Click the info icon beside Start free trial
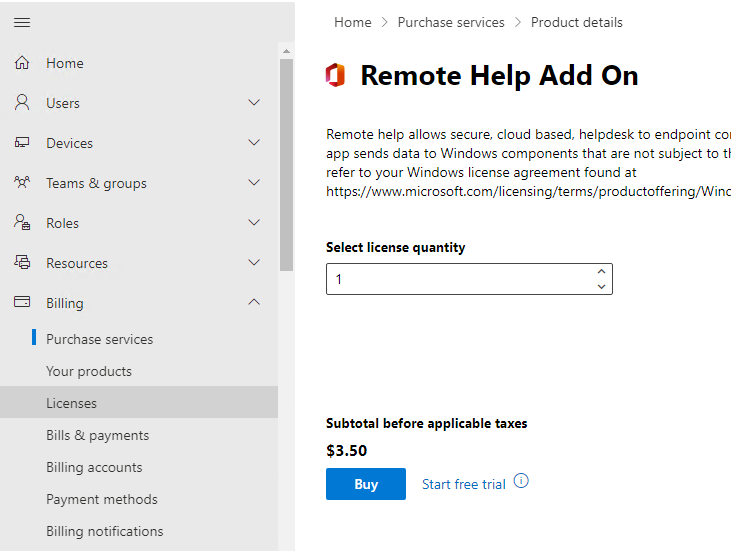 521,481
